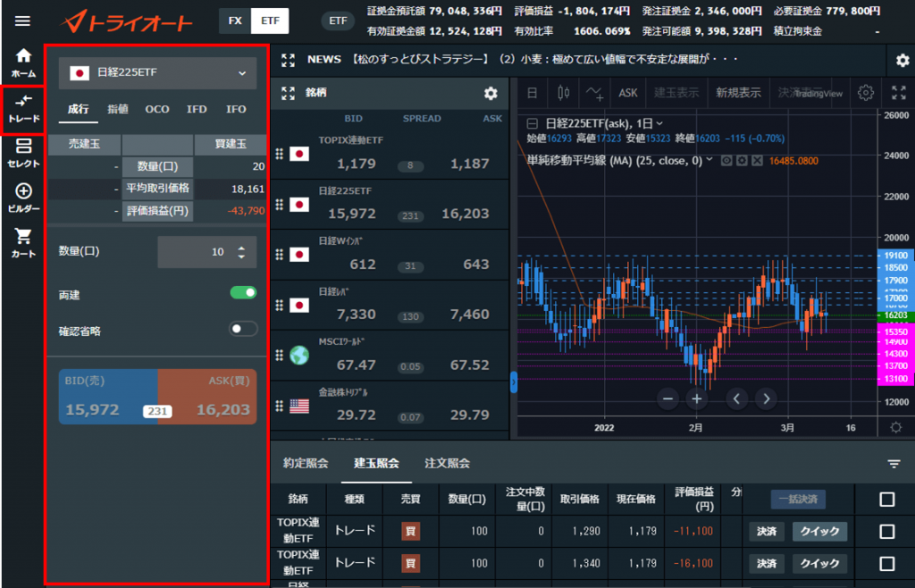Buy at ASK(買) 16,203
915x588 pixels.
tap(207, 397)
